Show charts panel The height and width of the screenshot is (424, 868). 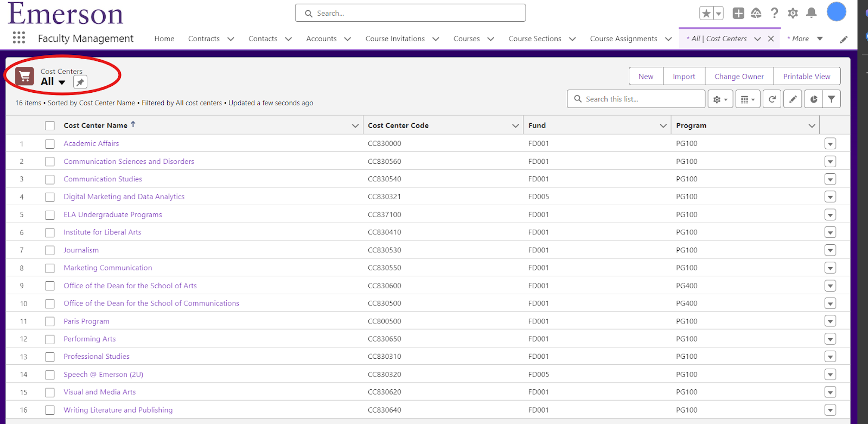point(813,99)
